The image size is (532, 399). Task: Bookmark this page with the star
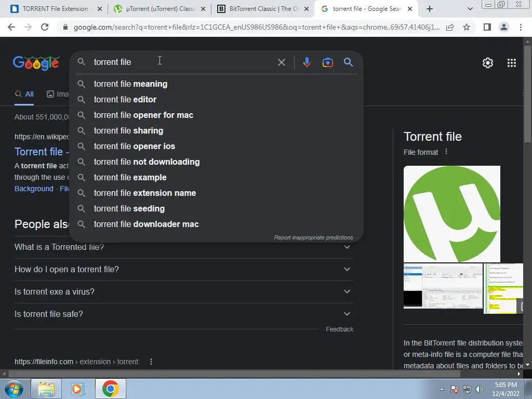point(467,27)
